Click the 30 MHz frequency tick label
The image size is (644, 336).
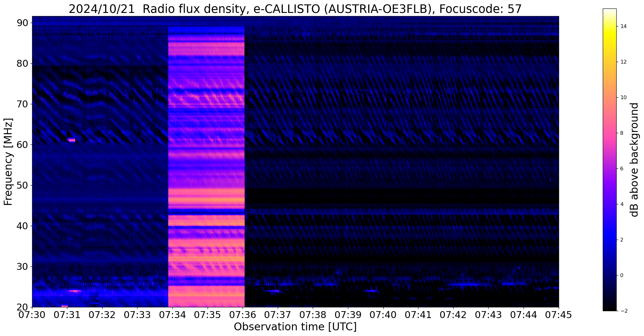[23, 266]
